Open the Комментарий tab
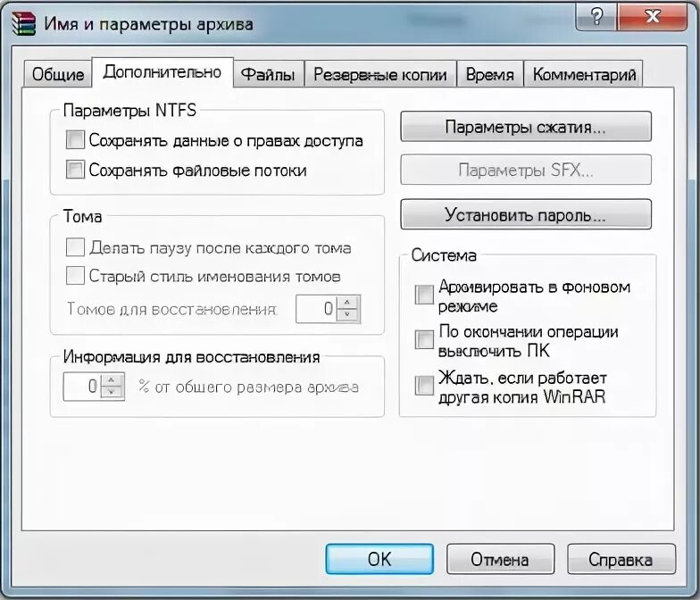700x600 pixels. [584, 74]
